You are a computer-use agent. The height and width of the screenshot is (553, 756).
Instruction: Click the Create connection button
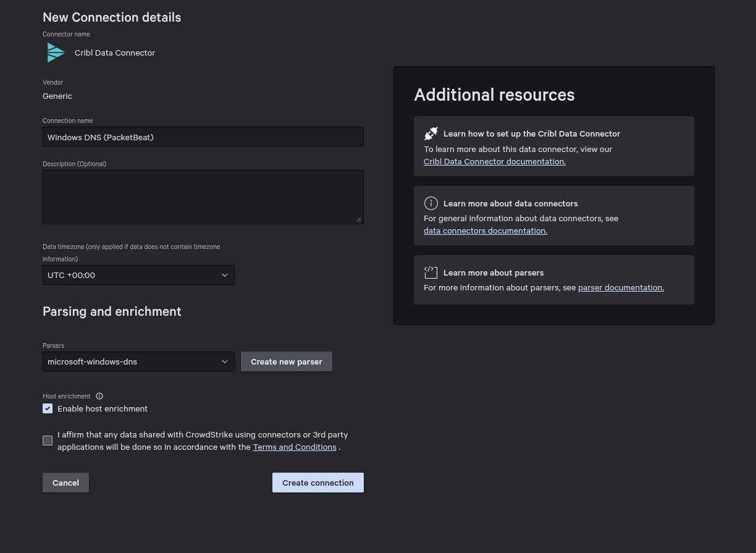(317, 483)
